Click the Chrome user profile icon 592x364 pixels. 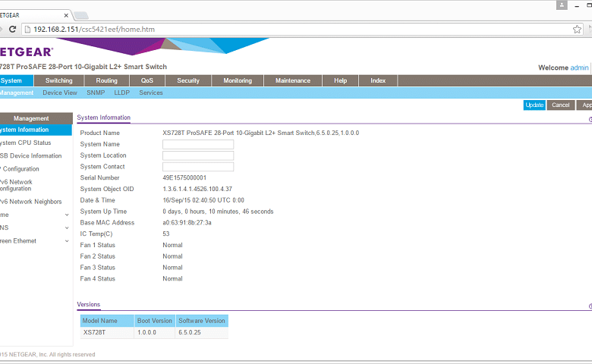(562, 5)
